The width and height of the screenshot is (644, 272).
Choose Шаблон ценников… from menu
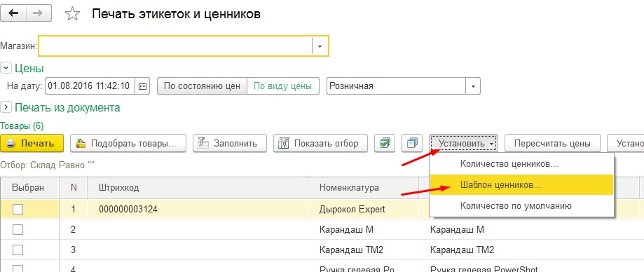[521, 185]
